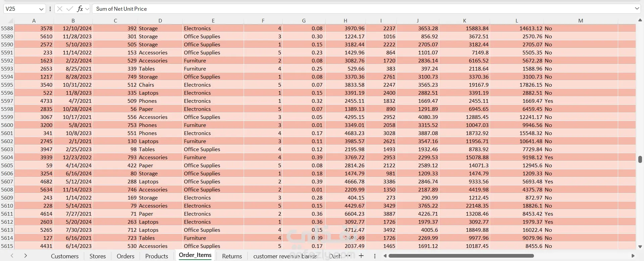Image resolution: width=644 pixels, height=261 pixels.
Task: Click cell with value 9198.12
Action: coord(517,157)
